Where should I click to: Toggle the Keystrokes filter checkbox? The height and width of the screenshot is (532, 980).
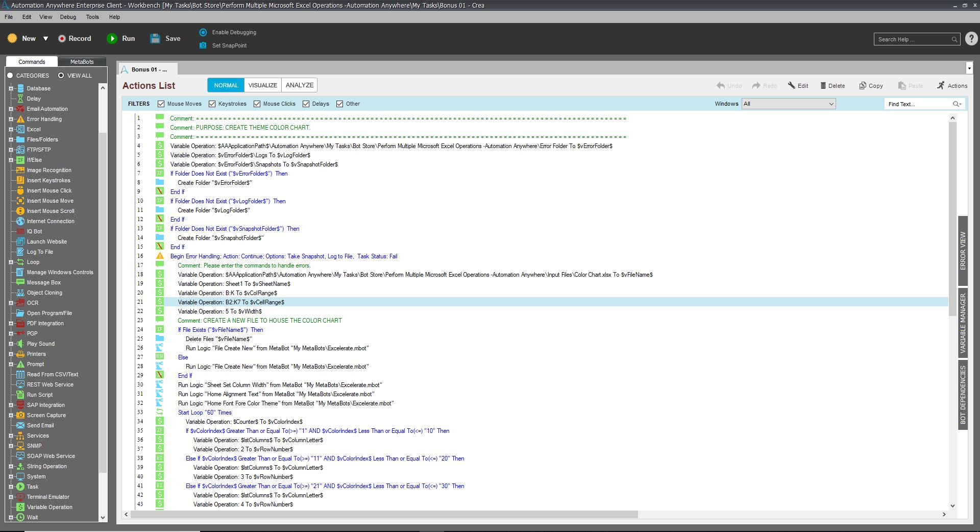tap(212, 104)
